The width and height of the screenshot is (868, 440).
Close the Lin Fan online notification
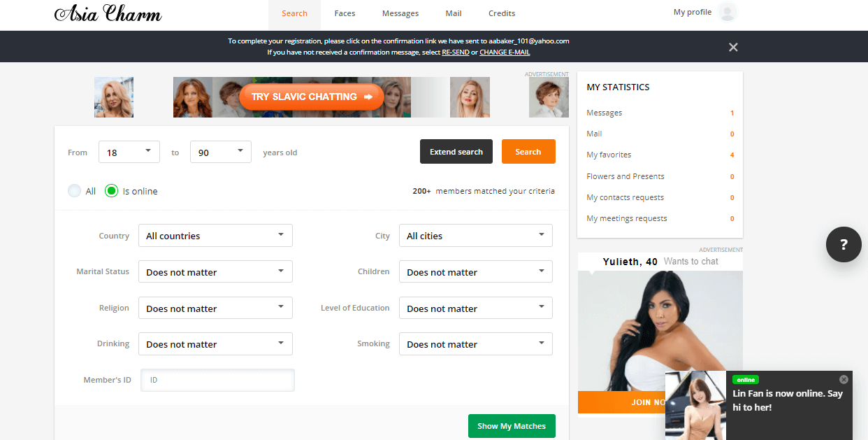[x=844, y=379]
